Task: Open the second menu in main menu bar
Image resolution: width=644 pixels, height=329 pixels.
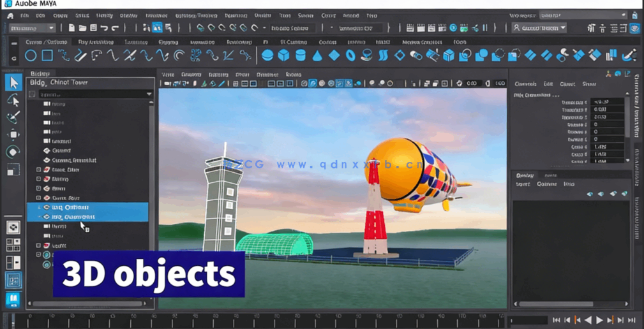Action: click(x=40, y=15)
